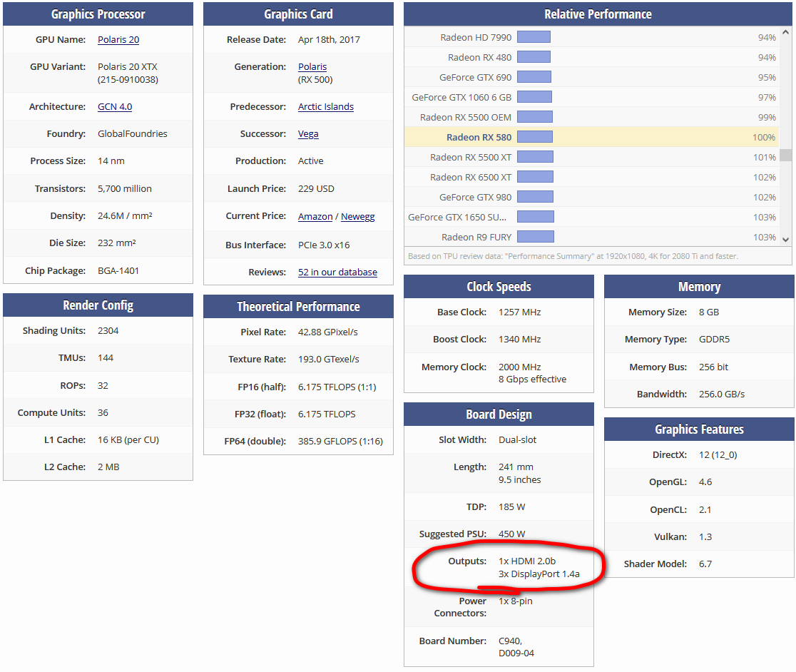Image resolution: width=796 pixels, height=672 pixels.
Task: Select the highlighted Radeon RX 580 row
Action: click(x=591, y=137)
